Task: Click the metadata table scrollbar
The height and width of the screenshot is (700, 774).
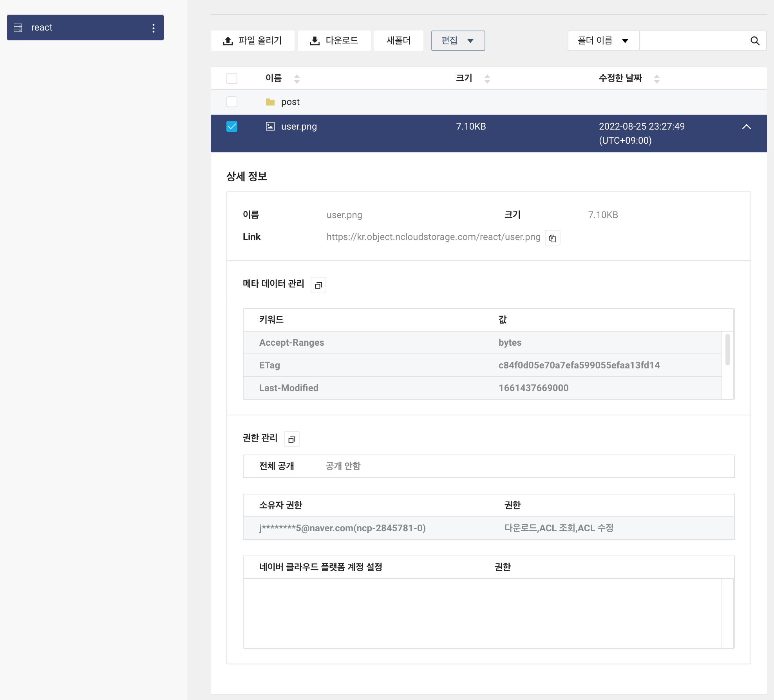Action: coord(727,349)
